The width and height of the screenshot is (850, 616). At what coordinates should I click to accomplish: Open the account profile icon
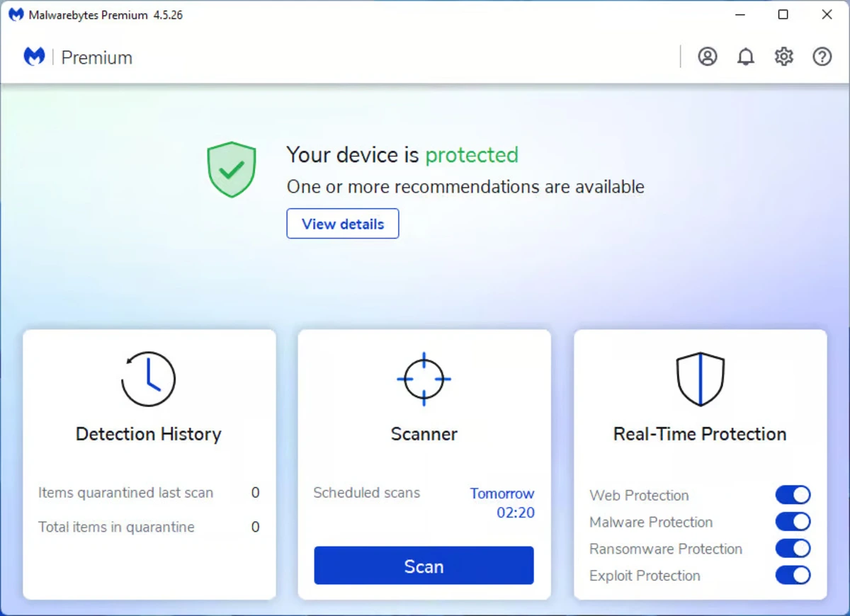pyautogui.click(x=708, y=57)
